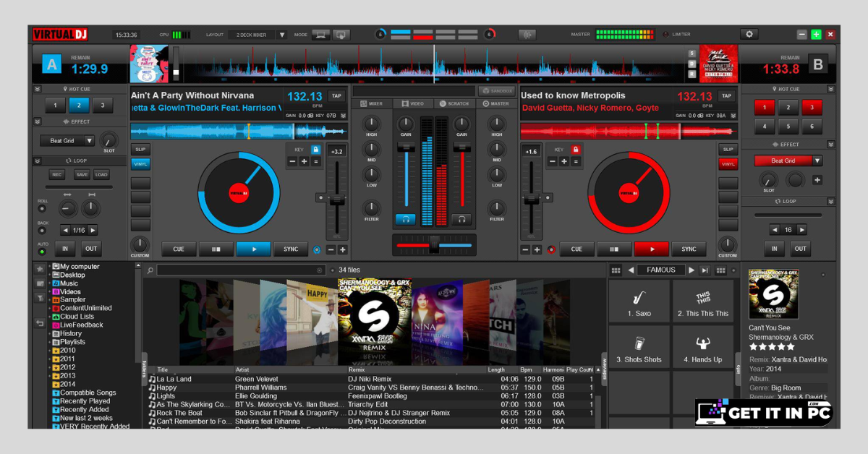This screenshot has height=454, width=868.
Task: Click the TAP button on deck B
Action: pos(727,95)
